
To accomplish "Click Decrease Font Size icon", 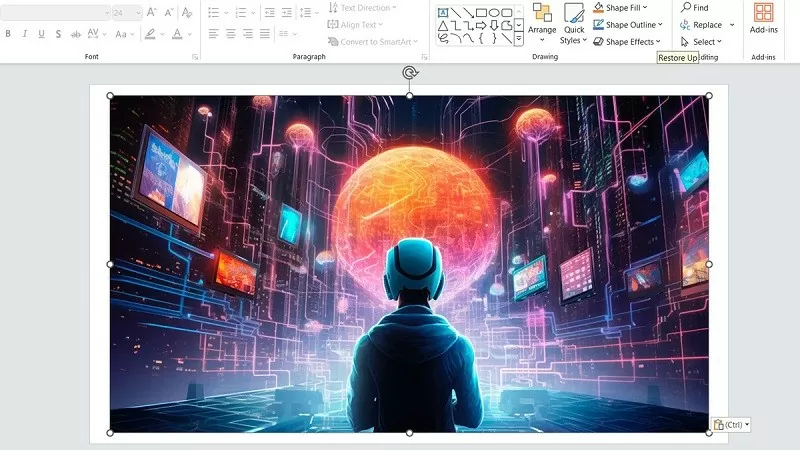I will coord(169,12).
